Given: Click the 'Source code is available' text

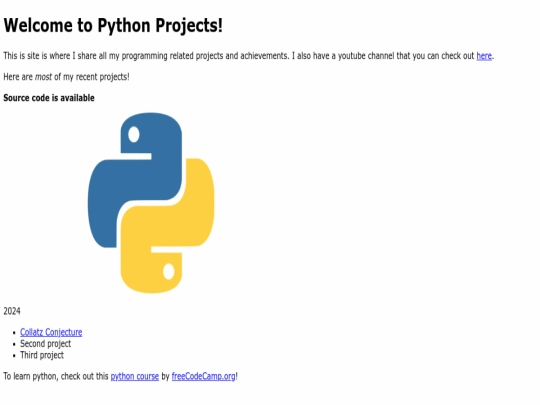Looking at the screenshot, I should 49,98.
